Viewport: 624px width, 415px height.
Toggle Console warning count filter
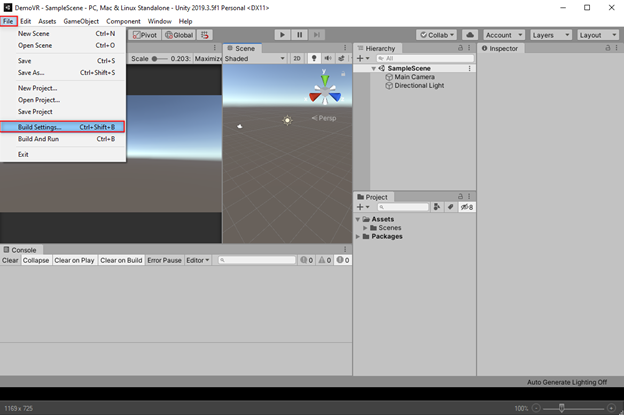325,260
